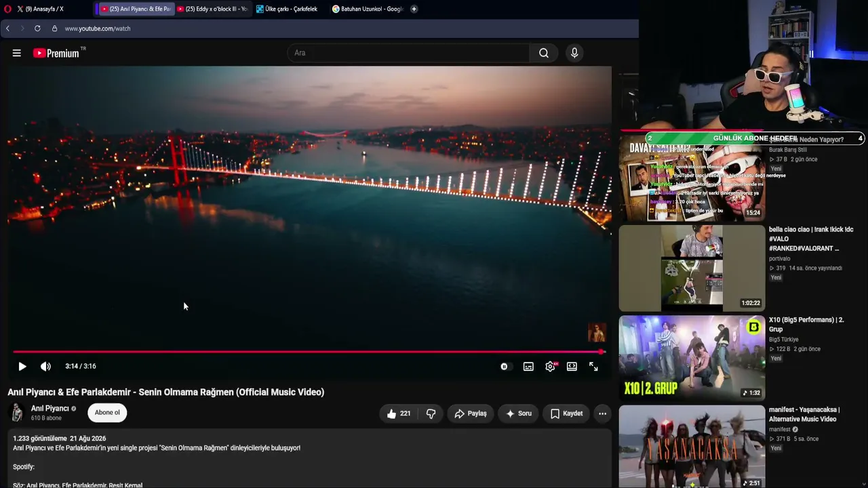Click the video title text heading

pyautogui.click(x=166, y=392)
